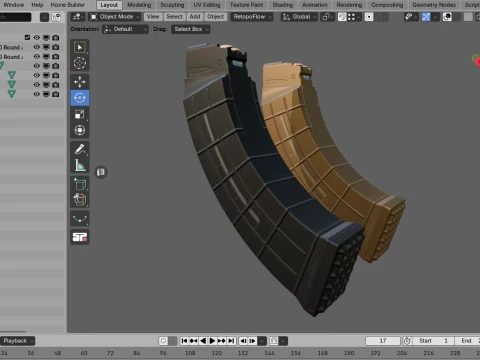This screenshot has height=360, width=480.
Task: Switch to the Modeling workspace tab
Action: pyautogui.click(x=139, y=5)
